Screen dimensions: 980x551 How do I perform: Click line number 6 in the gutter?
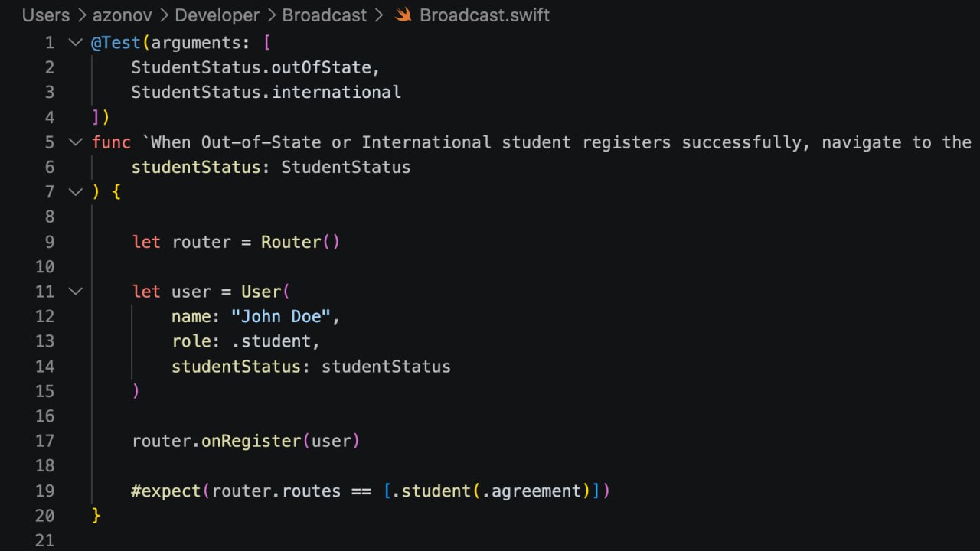tap(50, 167)
